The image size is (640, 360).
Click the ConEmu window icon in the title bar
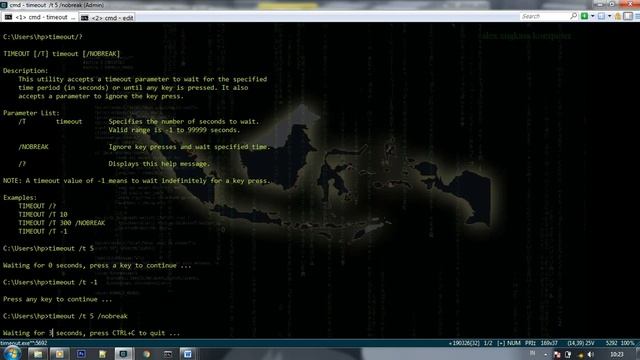(4, 5)
